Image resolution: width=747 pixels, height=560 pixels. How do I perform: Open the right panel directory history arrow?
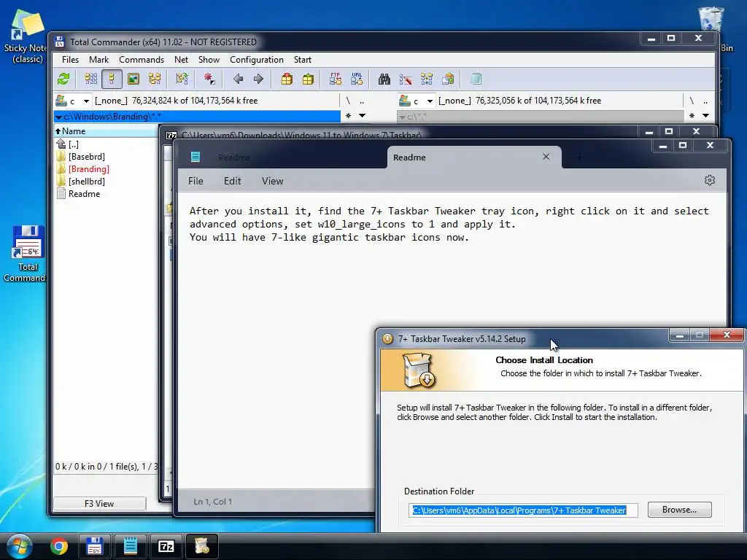point(705,116)
